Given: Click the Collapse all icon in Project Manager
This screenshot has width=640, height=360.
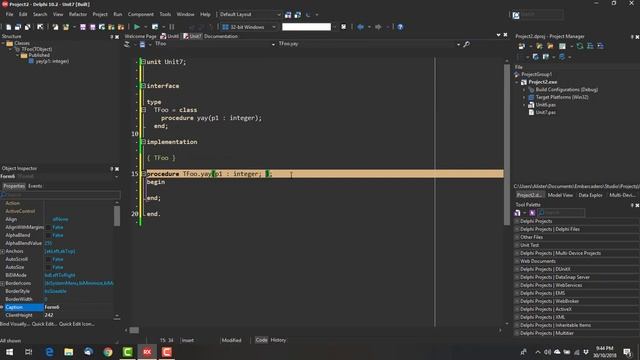Looking at the screenshot, I should [x=600, y=46].
